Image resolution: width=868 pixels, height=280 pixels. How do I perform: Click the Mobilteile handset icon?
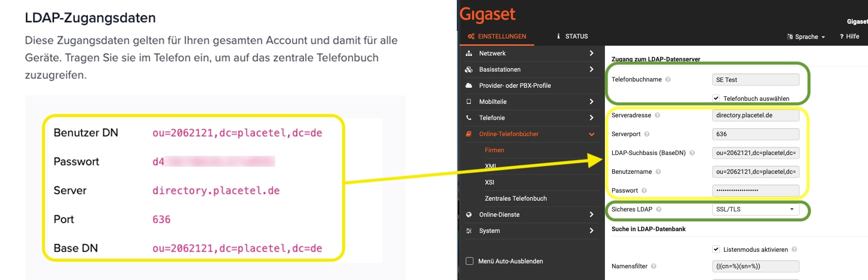469,102
